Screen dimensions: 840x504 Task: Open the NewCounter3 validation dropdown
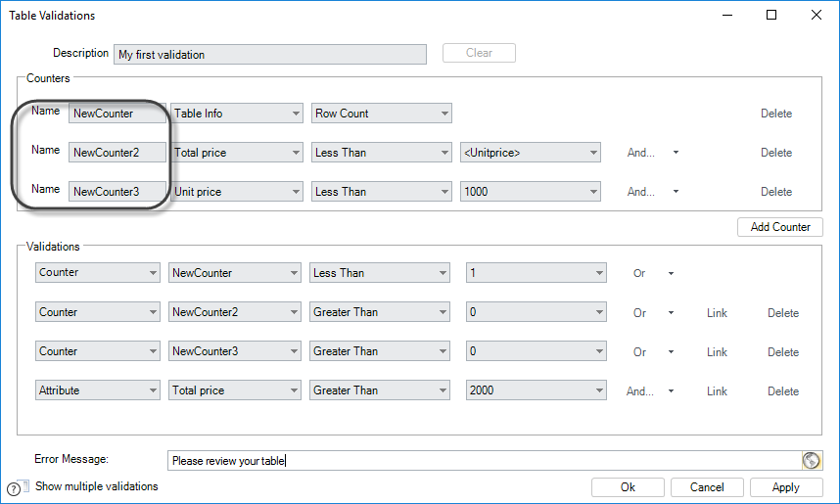235,350
